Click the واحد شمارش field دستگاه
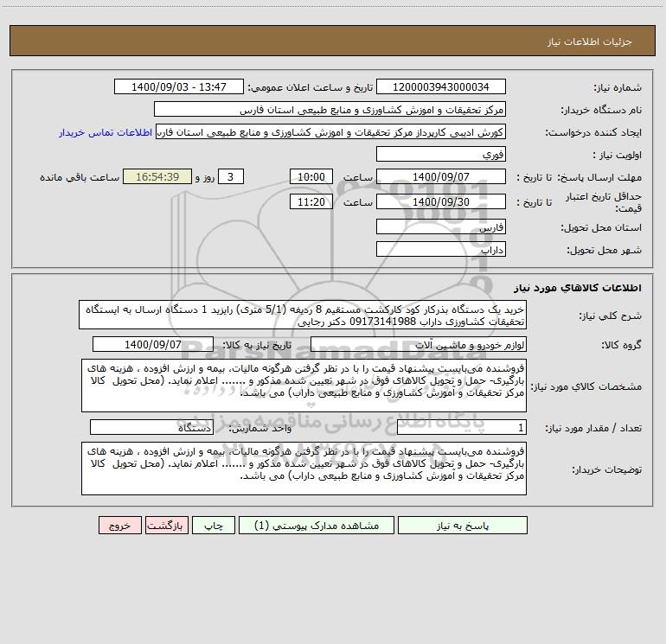The image size is (666, 644). [151, 428]
